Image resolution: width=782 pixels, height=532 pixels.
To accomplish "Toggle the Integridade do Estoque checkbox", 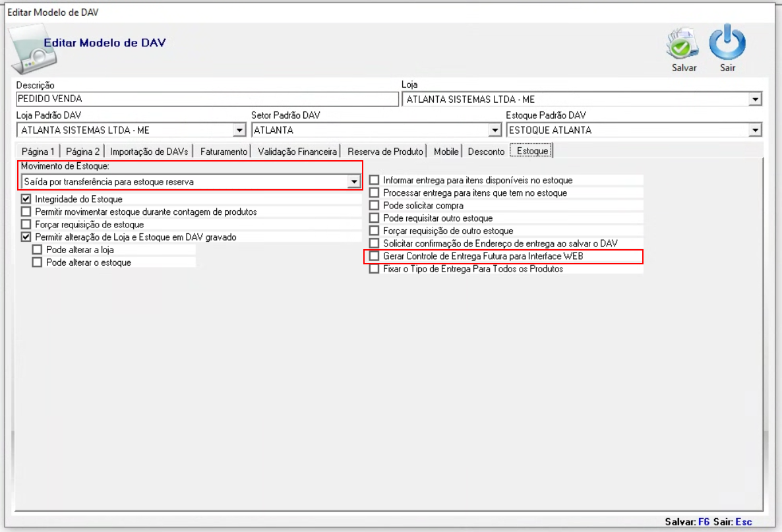I will [26, 199].
